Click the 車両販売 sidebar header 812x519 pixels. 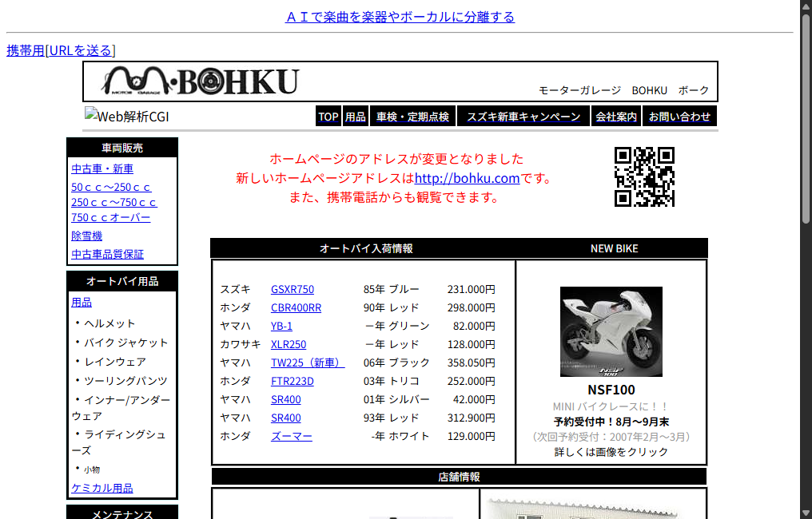point(122,148)
